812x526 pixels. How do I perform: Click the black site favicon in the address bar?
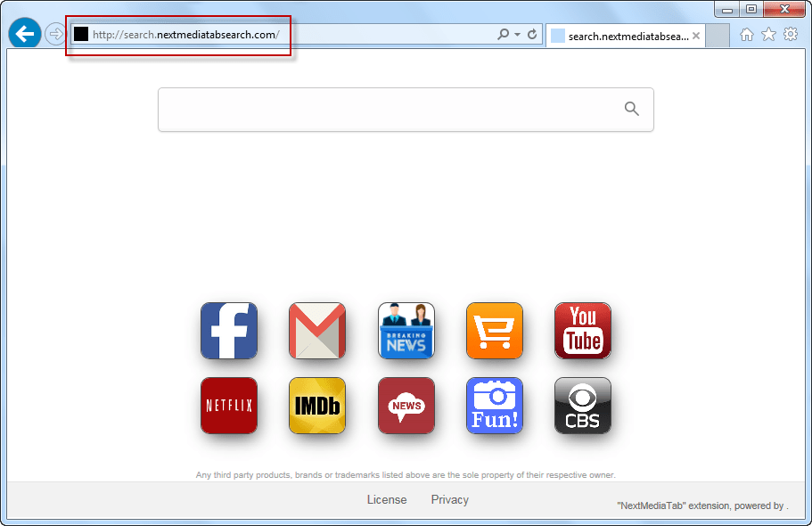[81, 34]
